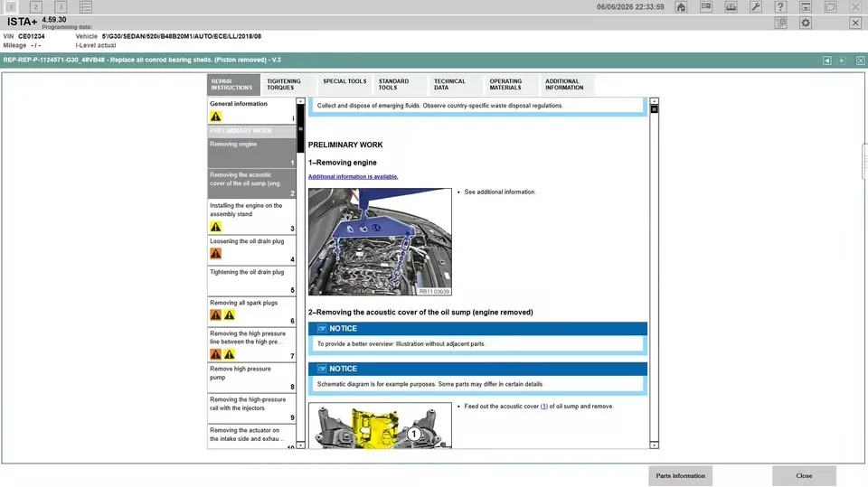Click the engine removal illustration RB1103639
The width and height of the screenshot is (868, 487).
(x=380, y=242)
